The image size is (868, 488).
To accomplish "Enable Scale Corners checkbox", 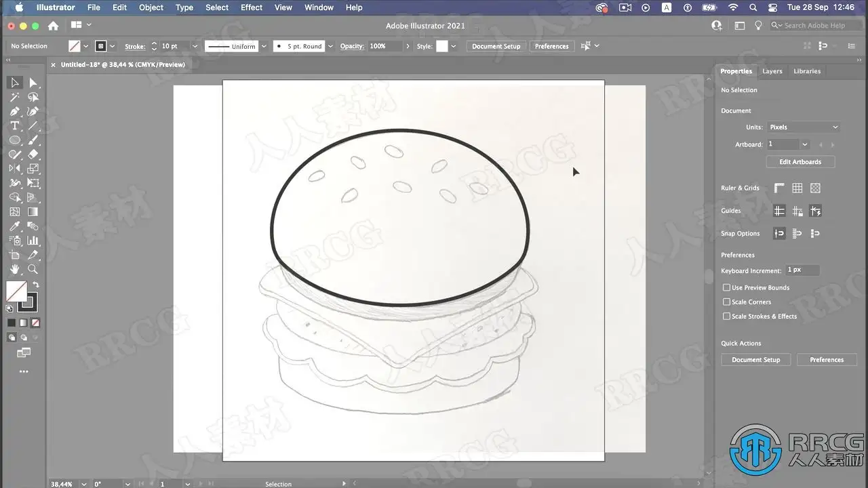I will pyautogui.click(x=726, y=302).
